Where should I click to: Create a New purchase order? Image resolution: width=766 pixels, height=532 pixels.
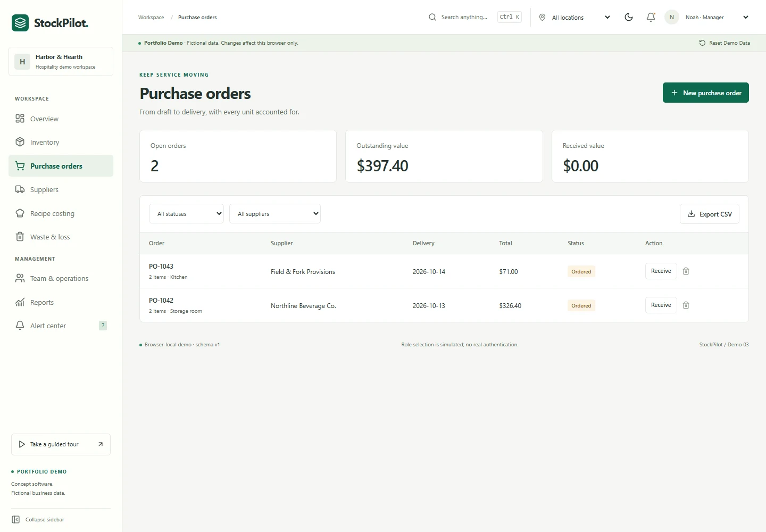point(706,93)
